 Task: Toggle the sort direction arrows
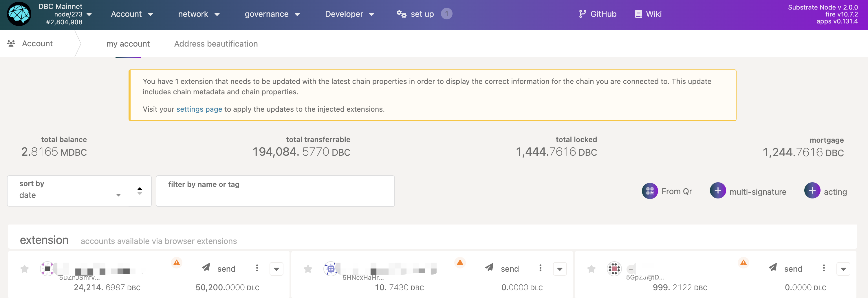pyautogui.click(x=140, y=191)
